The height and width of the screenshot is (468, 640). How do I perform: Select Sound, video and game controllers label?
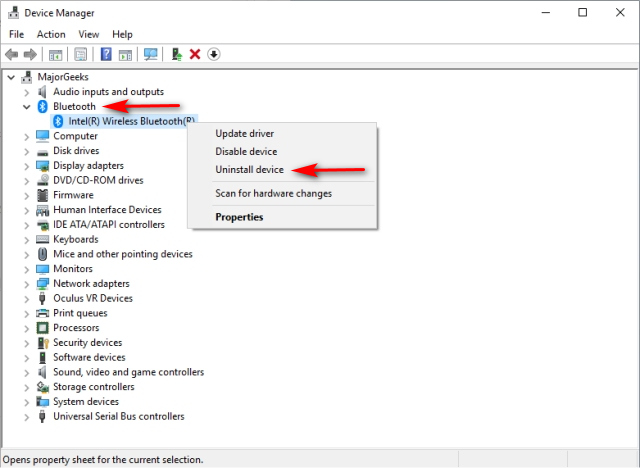(x=129, y=372)
